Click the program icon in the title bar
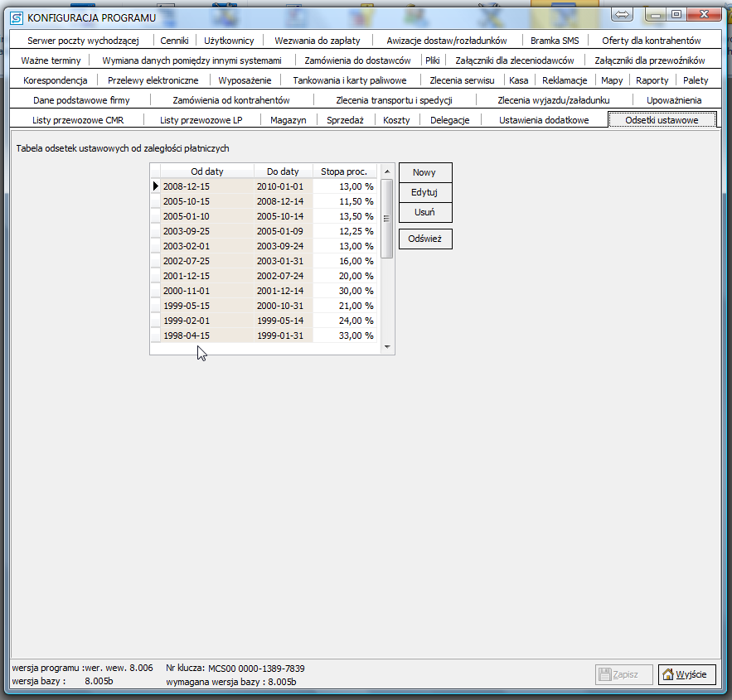Image resolution: width=732 pixels, height=700 pixels. tap(17, 18)
